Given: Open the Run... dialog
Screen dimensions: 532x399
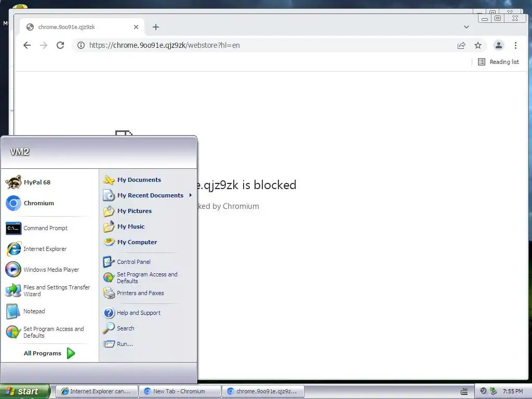Looking at the screenshot, I should click(148, 344).
